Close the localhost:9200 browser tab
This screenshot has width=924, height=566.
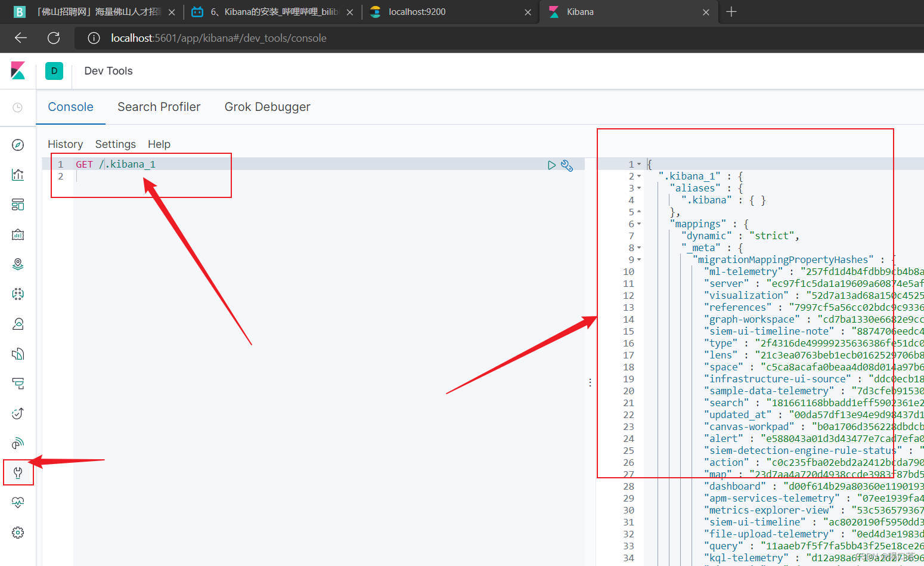tap(528, 12)
